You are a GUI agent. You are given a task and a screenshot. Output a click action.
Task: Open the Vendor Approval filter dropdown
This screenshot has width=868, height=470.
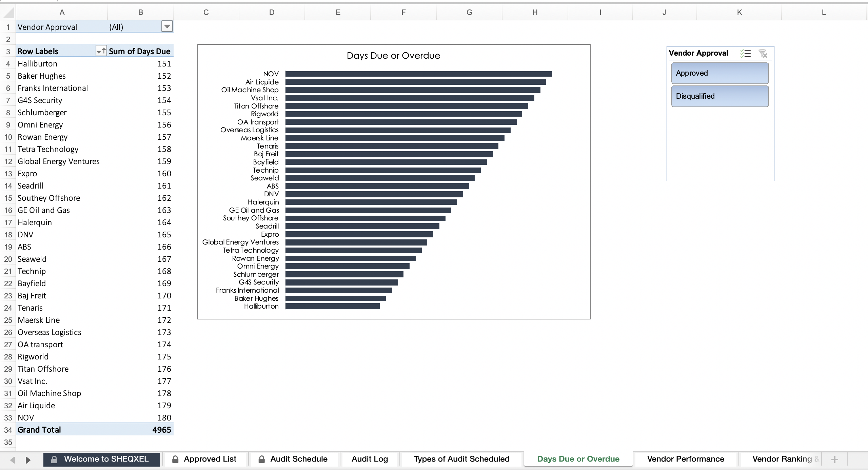pos(167,26)
